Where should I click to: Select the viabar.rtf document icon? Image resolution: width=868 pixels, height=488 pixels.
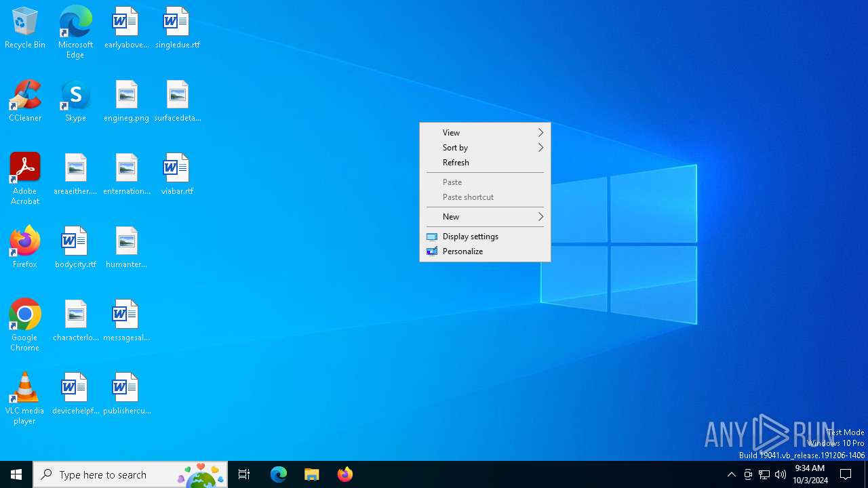(x=177, y=175)
